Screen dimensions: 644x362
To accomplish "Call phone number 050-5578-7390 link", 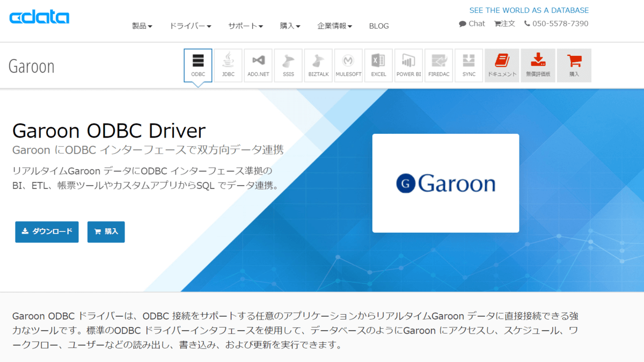I will coord(556,24).
